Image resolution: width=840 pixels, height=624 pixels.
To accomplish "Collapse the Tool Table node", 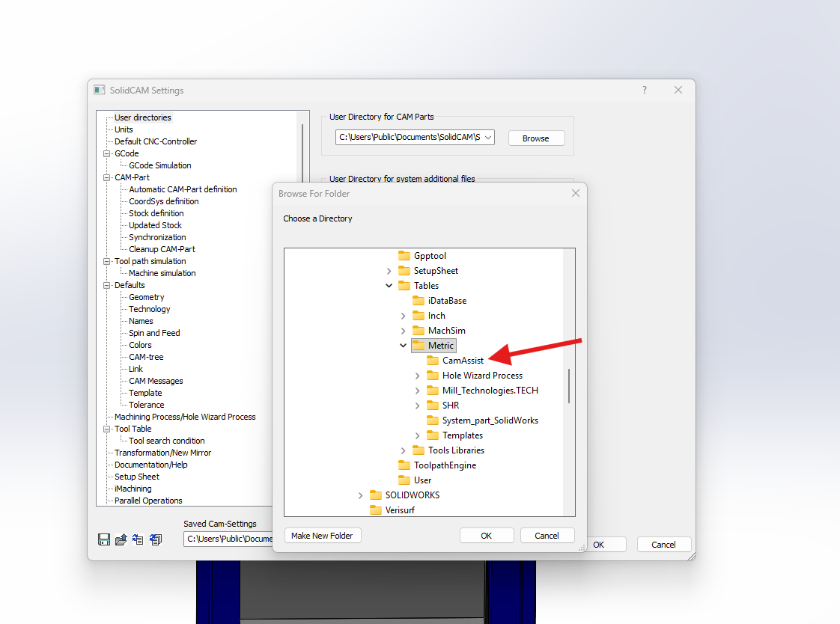I will point(106,429).
